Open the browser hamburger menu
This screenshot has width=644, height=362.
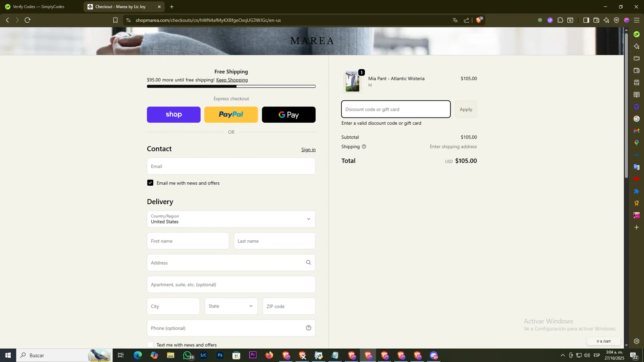tap(637, 20)
